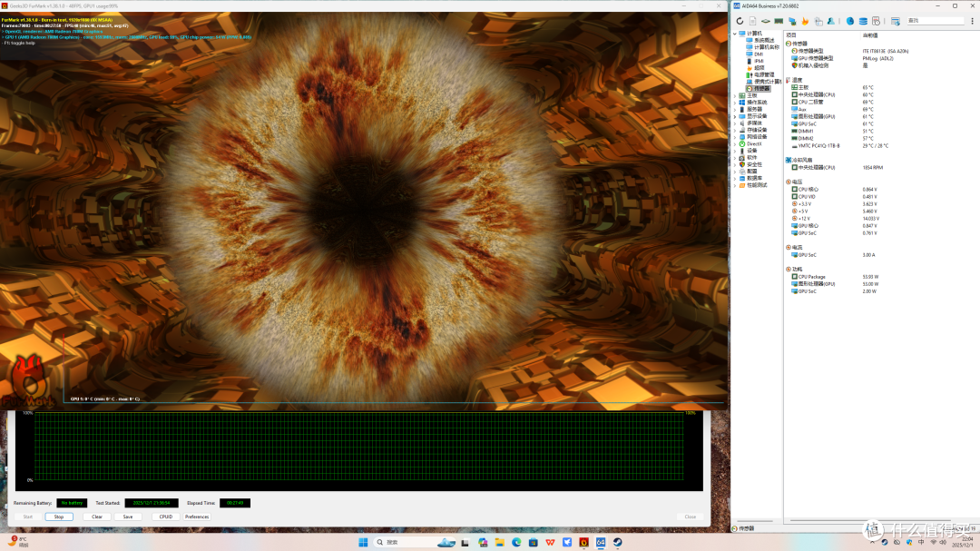Open the flame stability test icon in AIDA64 toolbar
980x551 pixels.
[805, 21]
